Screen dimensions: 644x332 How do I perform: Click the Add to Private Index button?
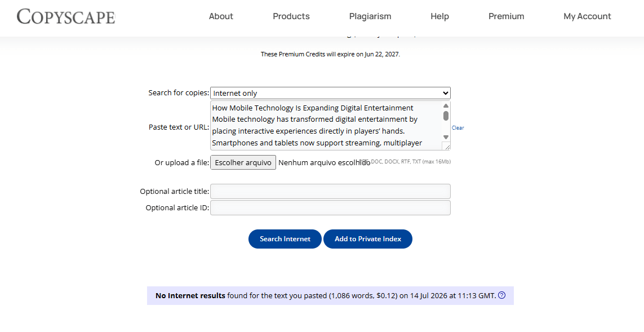(x=367, y=239)
